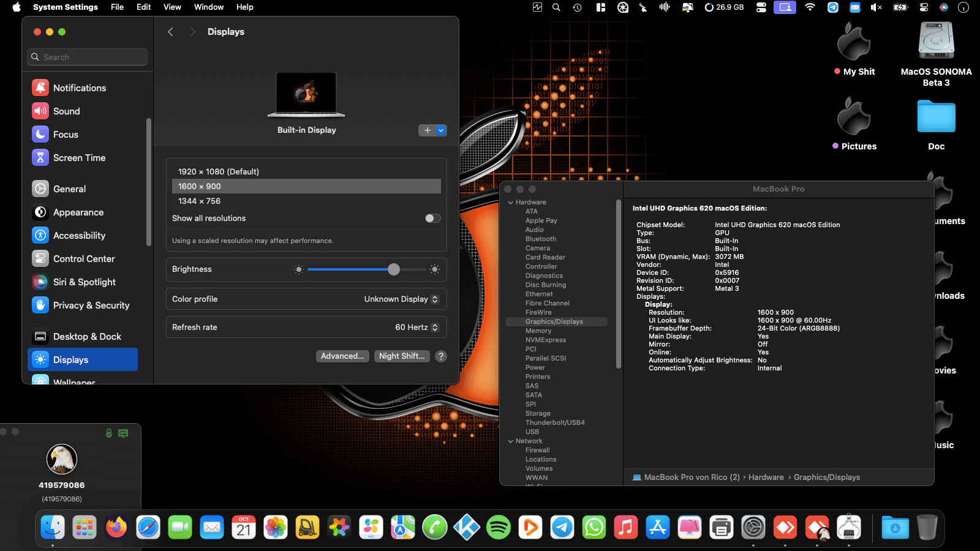Screen dimensions: 980x551
Task: Open Kodi from the Dock
Action: [x=467, y=527]
